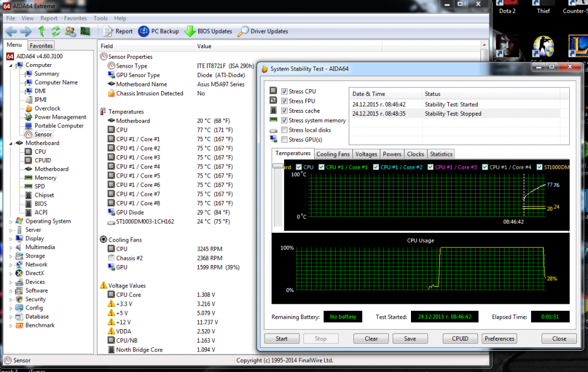Expand the Display tree node
Screen dimensions: 588x372
pyautogui.click(x=11, y=239)
